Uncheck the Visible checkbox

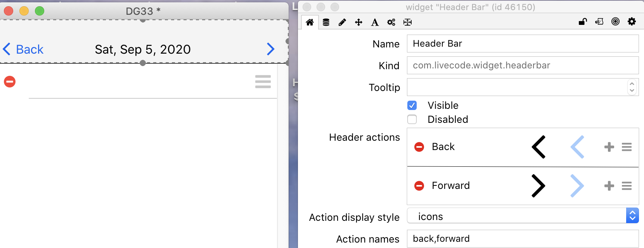[x=412, y=105]
